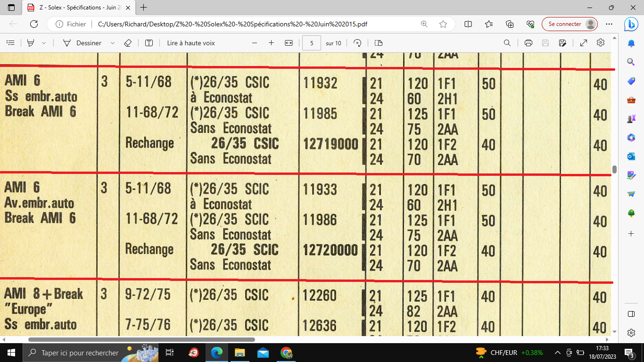This screenshot has width=644, height=362.
Task: Click Lire à haute voix
Action: [x=191, y=43]
